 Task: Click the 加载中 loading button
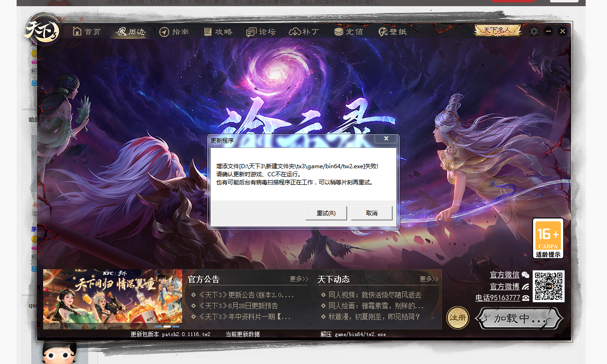click(519, 318)
